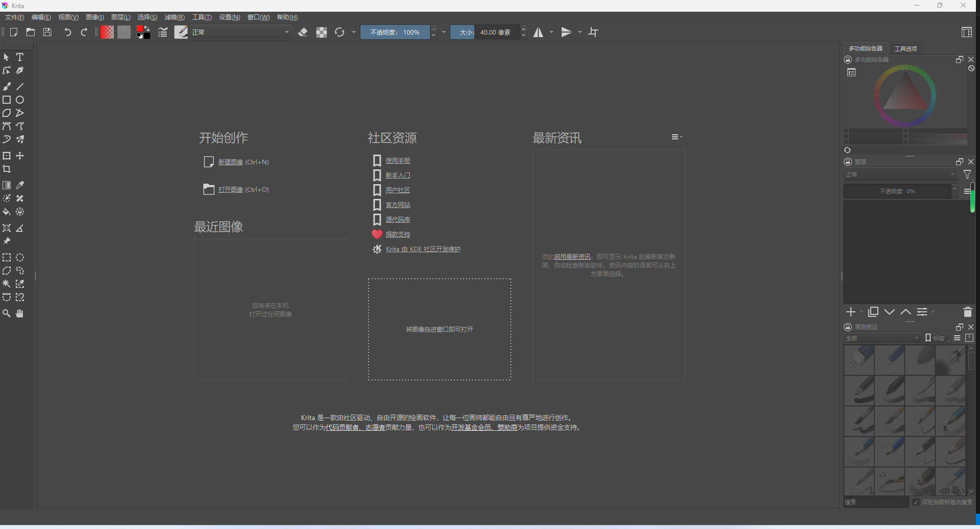
Task: Select the Text tool in toolbox
Action: [x=20, y=57]
